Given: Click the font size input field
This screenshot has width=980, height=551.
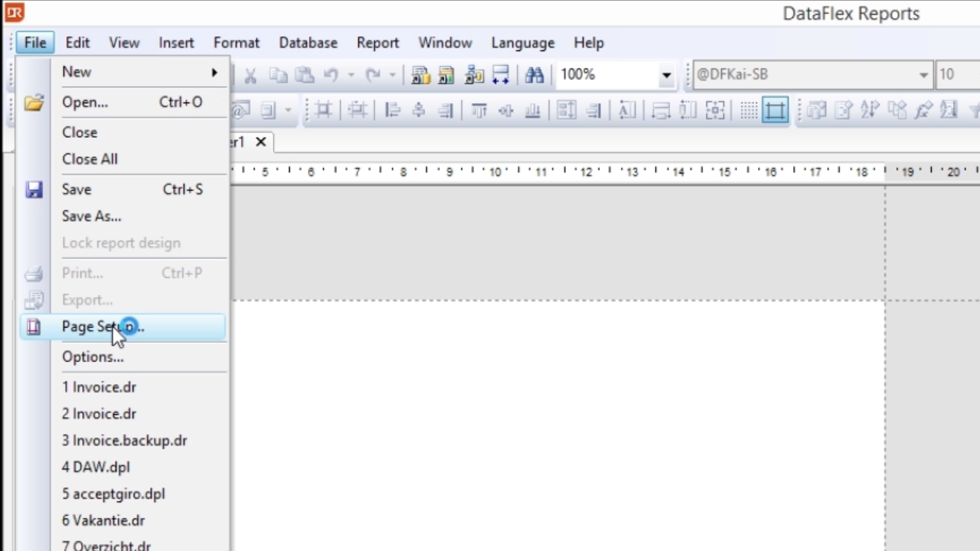Looking at the screenshot, I should pyautogui.click(x=957, y=75).
